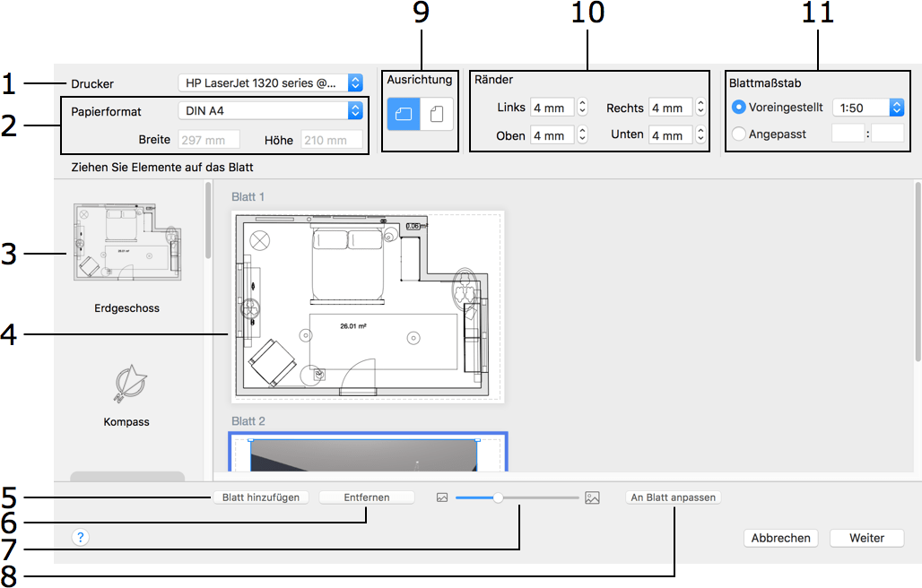
Task: Open the Papierformat DIN A4 dropdown
Action: 271,110
